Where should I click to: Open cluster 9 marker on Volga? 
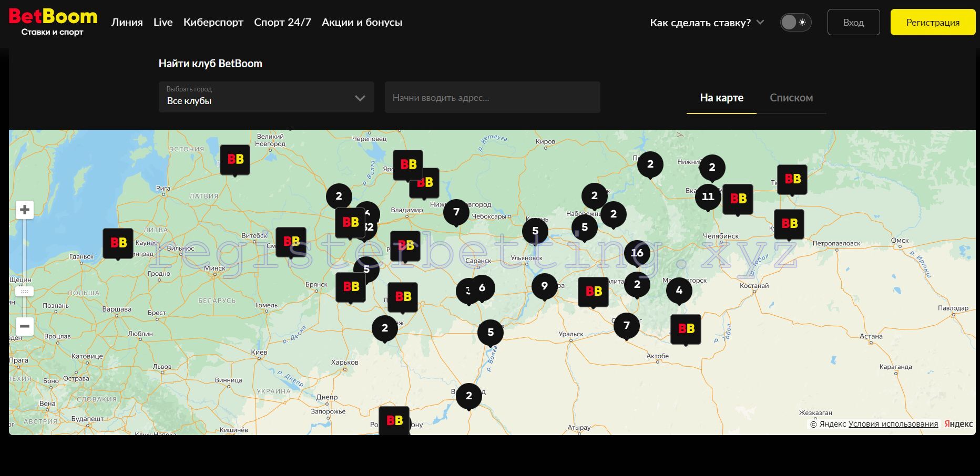545,286
